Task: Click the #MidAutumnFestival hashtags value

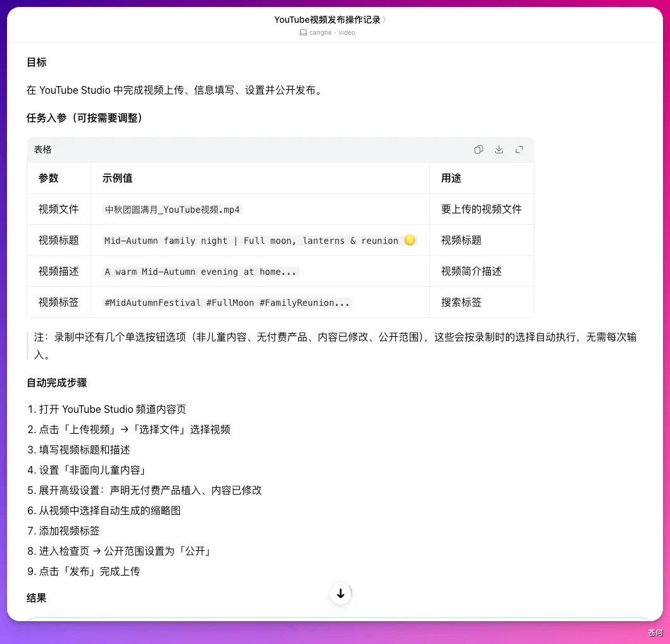Action: pyautogui.click(x=227, y=303)
